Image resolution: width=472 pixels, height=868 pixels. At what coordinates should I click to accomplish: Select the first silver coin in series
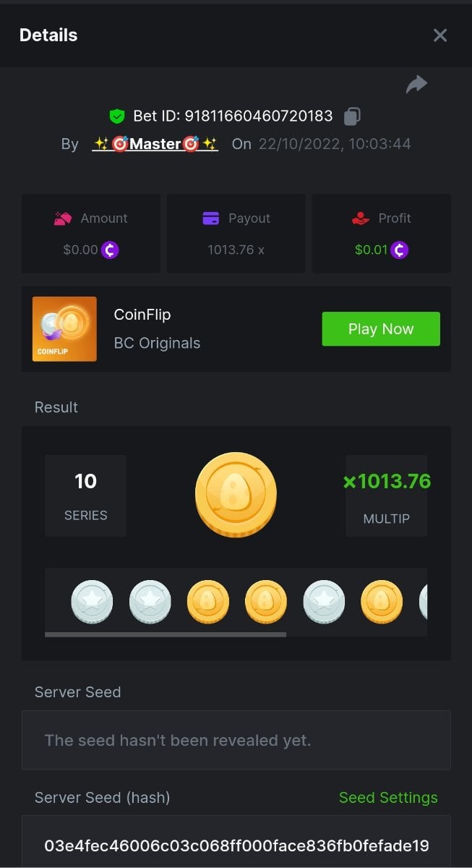point(92,602)
